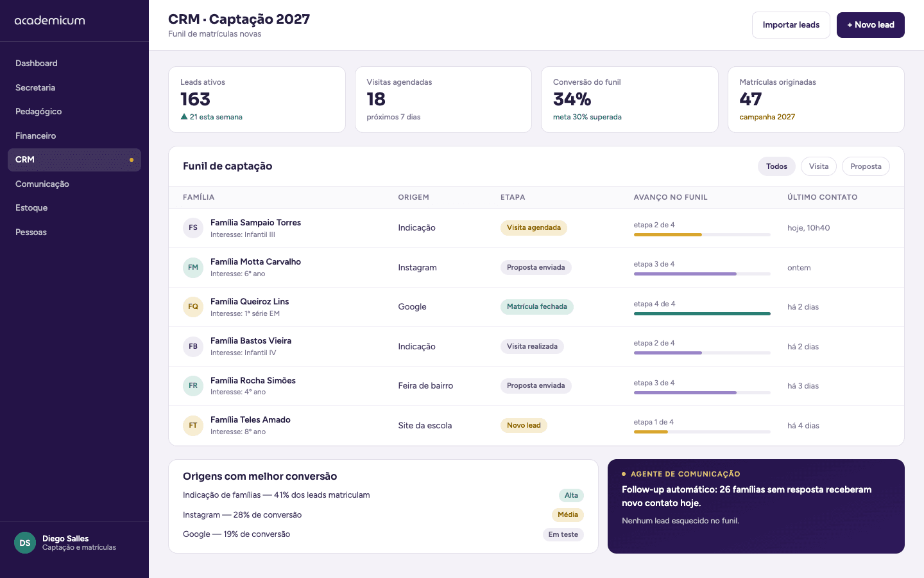Sort by the ORIGEM column header

413,197
